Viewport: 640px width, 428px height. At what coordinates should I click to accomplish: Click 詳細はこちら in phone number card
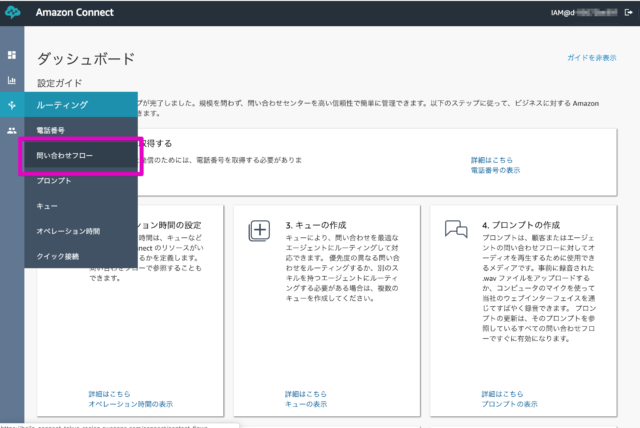pos(491,160)
